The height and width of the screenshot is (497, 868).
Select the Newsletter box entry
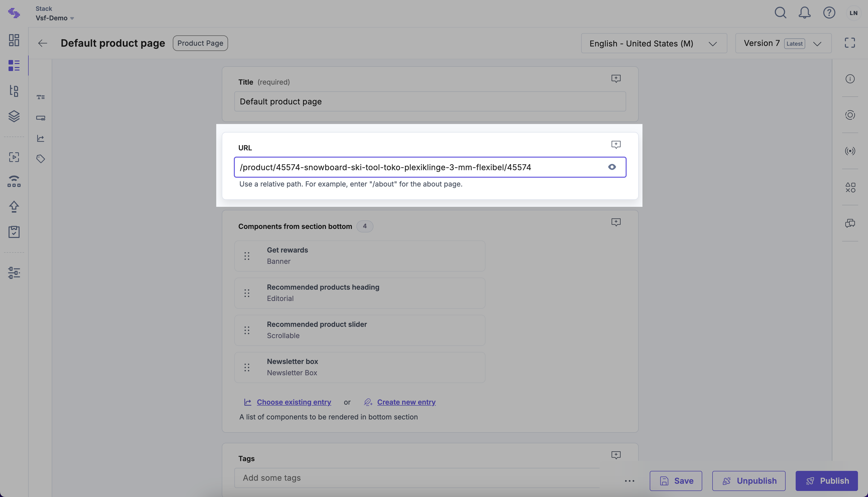pyautogui.click(x=360, y=368)
